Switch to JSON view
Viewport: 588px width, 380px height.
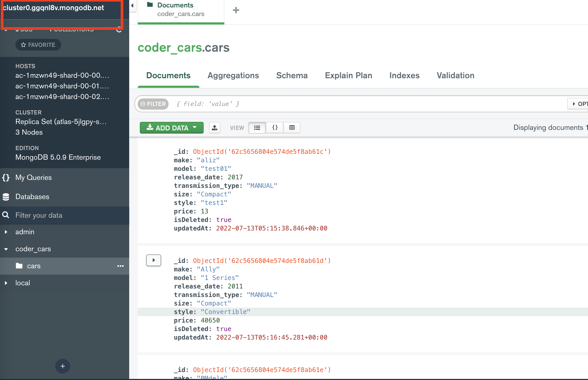coord(275,128)
